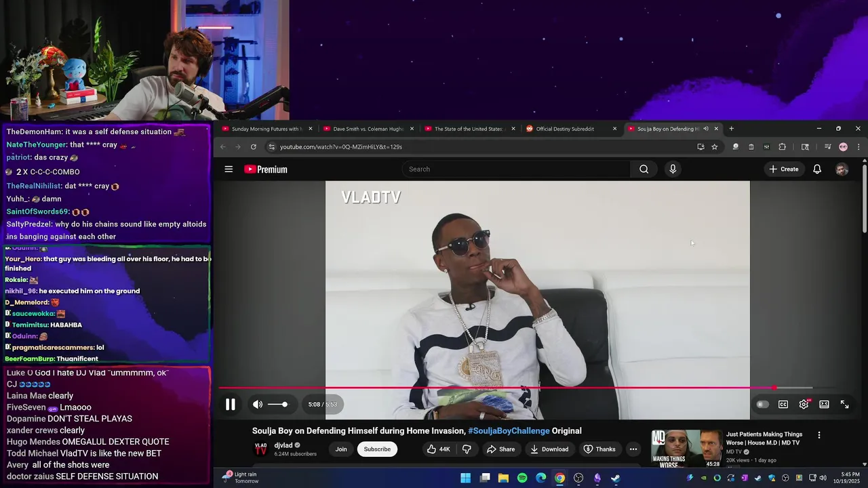The image size is (868, 488).
Task: Install app icon in the address bar
Action: coord(701,147)
